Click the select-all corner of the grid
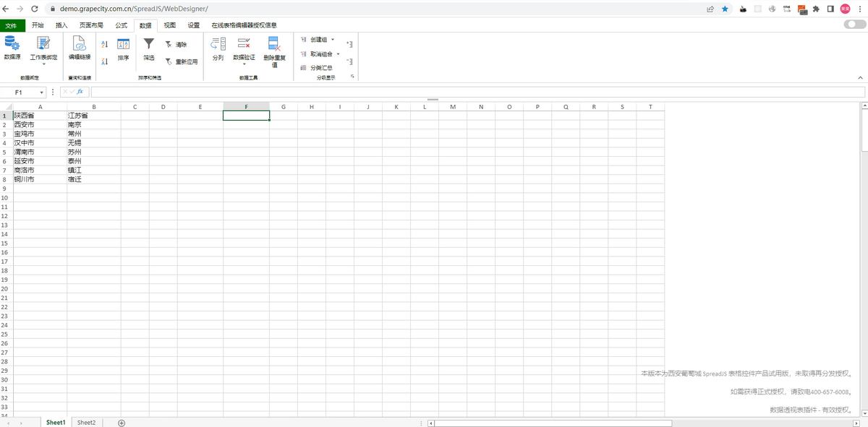 pyautogui.click(x=6, y=107)
